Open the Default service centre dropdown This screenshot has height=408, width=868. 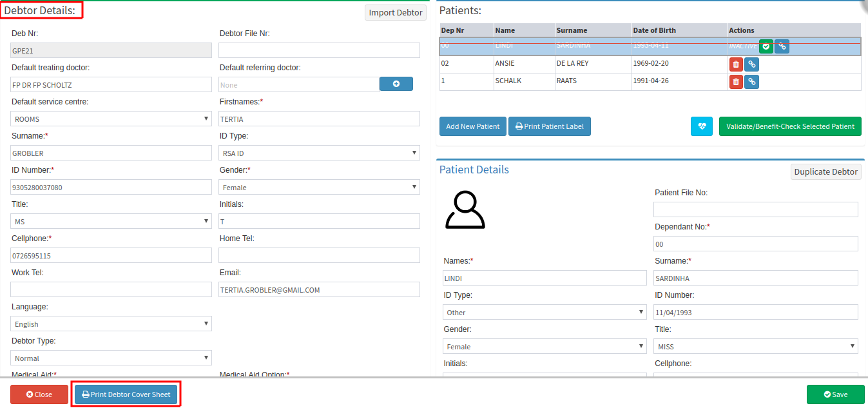coord(111,119)
